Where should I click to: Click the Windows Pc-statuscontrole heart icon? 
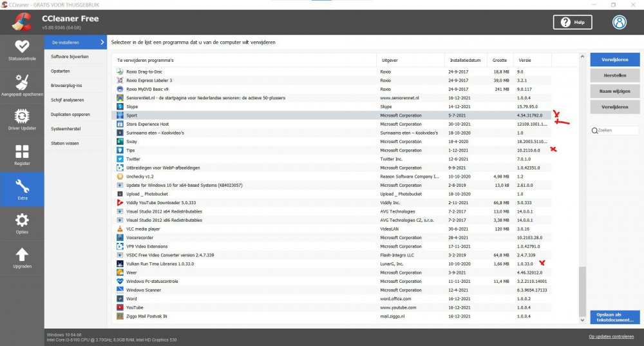pos(120,281)
